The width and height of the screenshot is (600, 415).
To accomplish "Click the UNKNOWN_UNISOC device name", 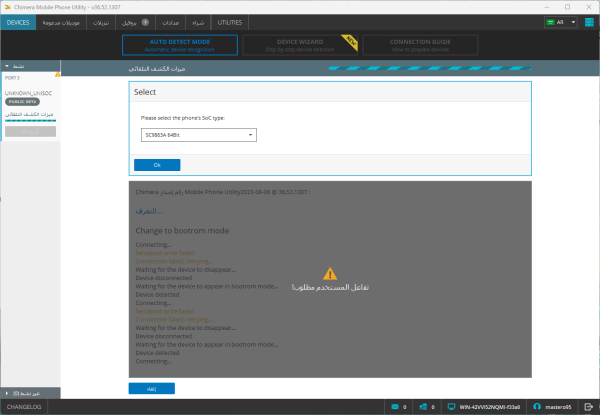I will coord(28,93).
